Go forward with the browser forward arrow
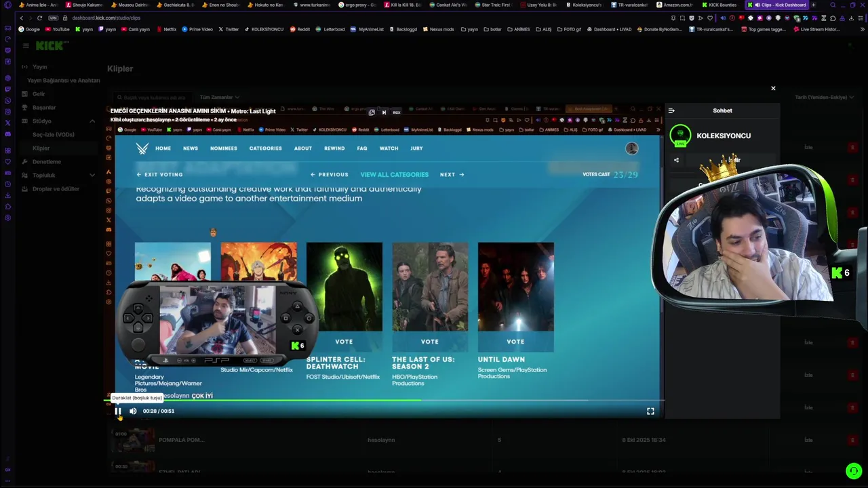Viewport: 868px width, 488px height. click(x=31, y=18)
